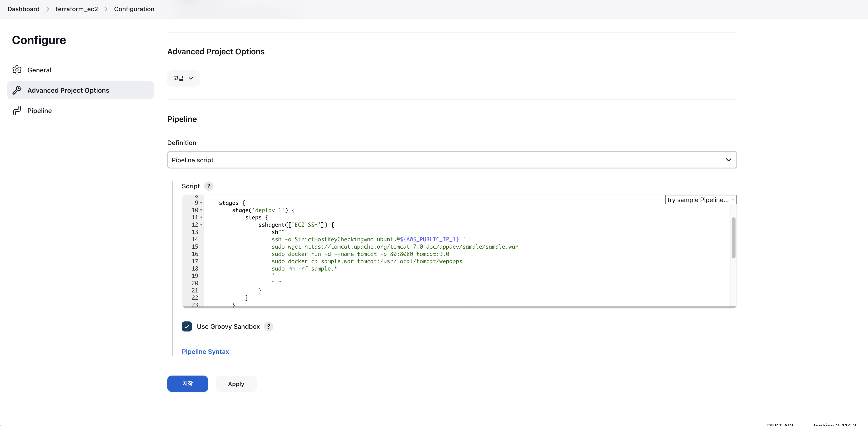Click the Pipeline branch icon in sidebar
Image resolution: width=868 pixels, height=426 pixels.
[x=17, y=110]
